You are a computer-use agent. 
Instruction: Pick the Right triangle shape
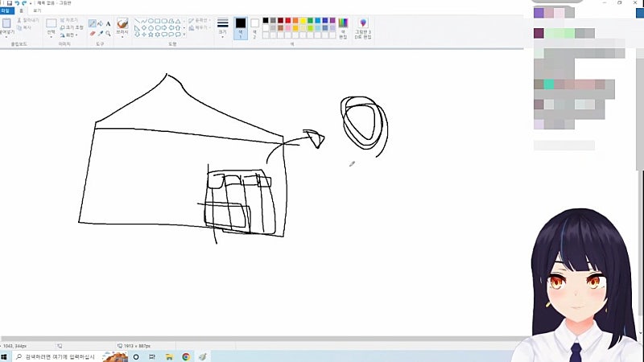138,28
